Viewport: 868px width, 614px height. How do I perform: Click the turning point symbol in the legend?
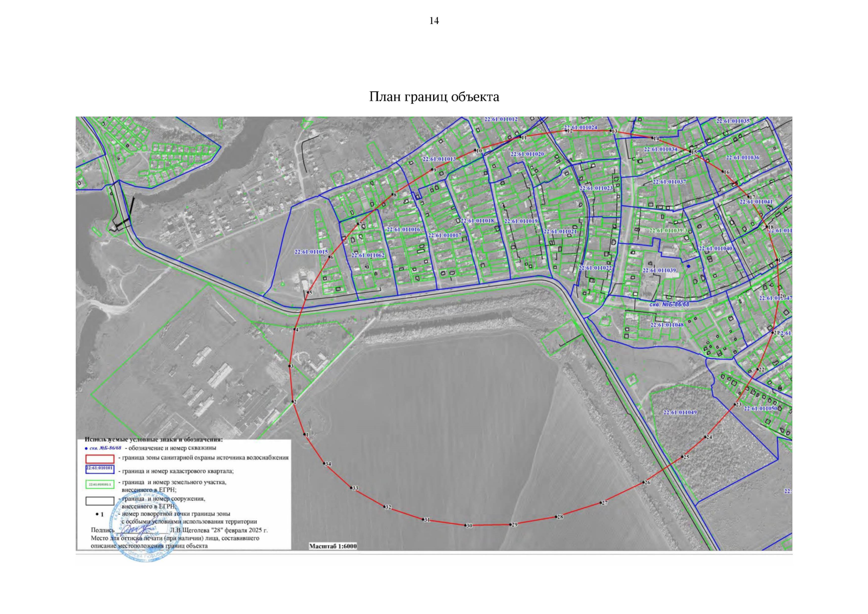click(x=97, y=514)
